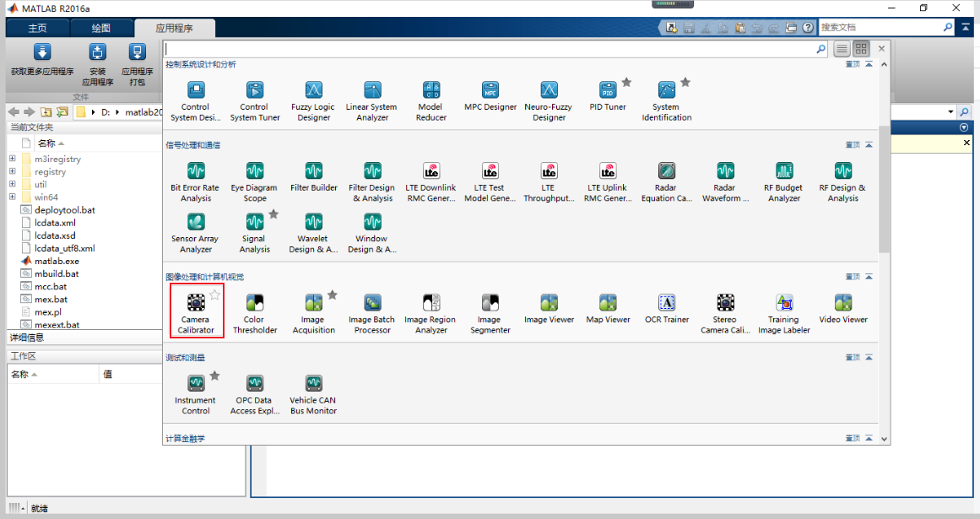Open the Camera Calibrator app

(x=196, y=311)
